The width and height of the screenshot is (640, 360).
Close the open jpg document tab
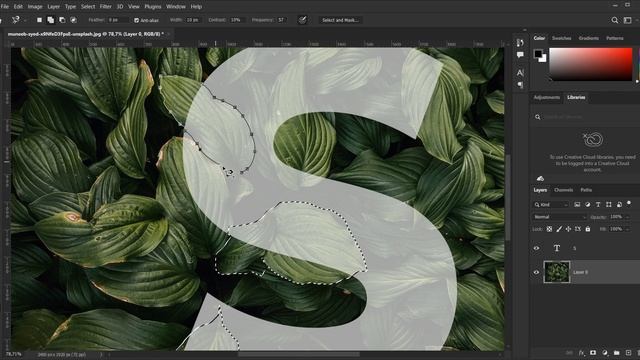[168, 34]
